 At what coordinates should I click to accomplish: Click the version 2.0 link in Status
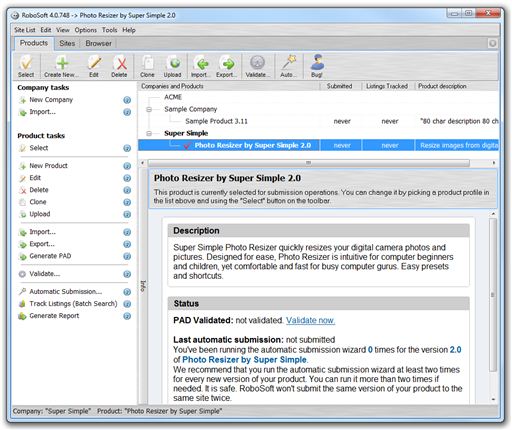[455, 350]
